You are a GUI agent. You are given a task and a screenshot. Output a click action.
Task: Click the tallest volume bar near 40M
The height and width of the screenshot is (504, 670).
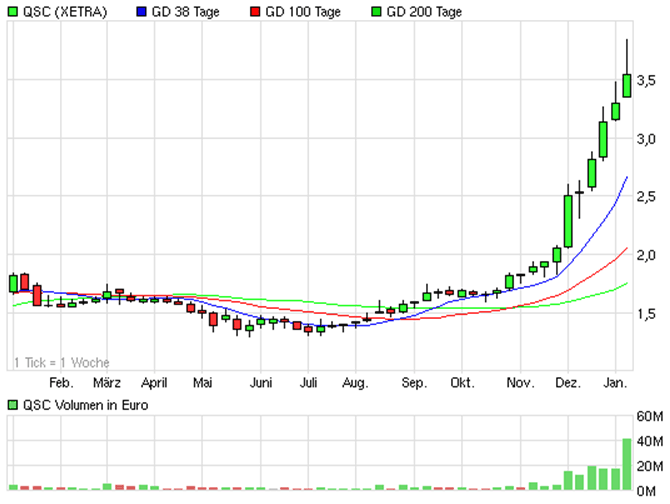(627, 464)
